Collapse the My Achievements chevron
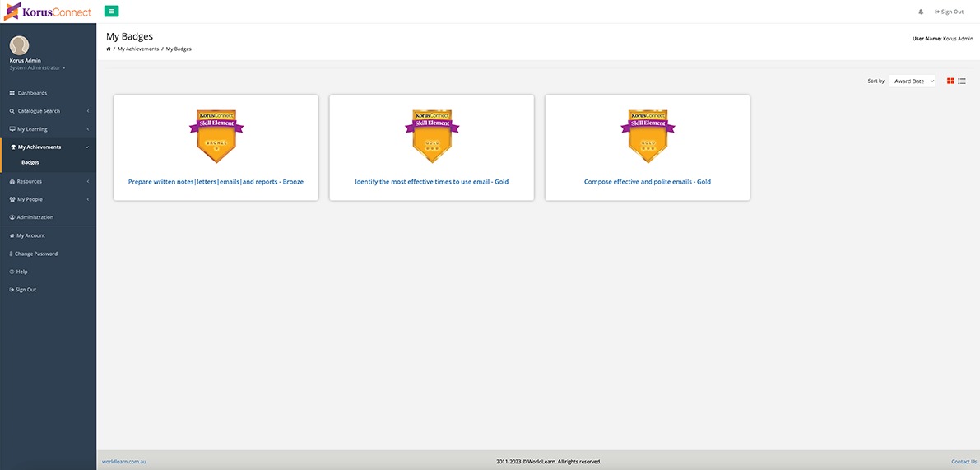Image resolution: width=980 pixels, height=470 pixels. [x=87, y=147]
